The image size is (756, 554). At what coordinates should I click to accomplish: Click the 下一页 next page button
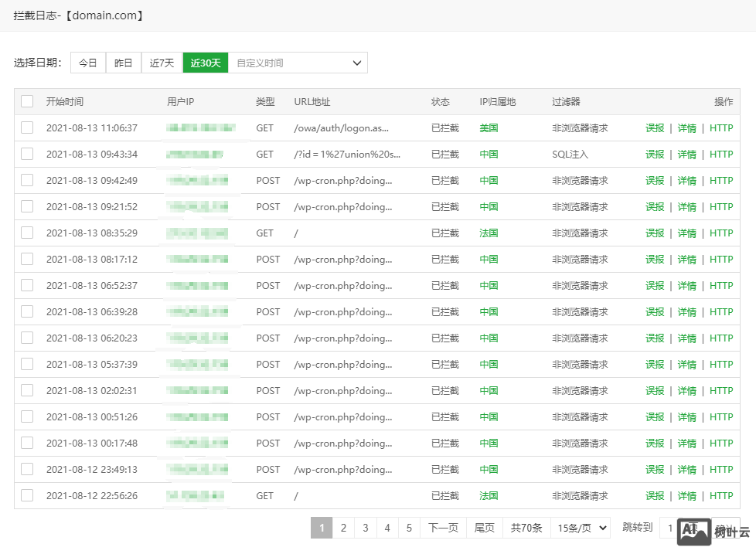point(443,528)
